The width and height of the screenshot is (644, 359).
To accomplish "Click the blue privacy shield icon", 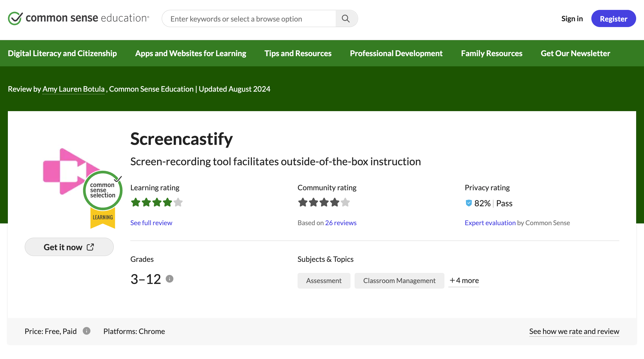I will click(469, 203).
